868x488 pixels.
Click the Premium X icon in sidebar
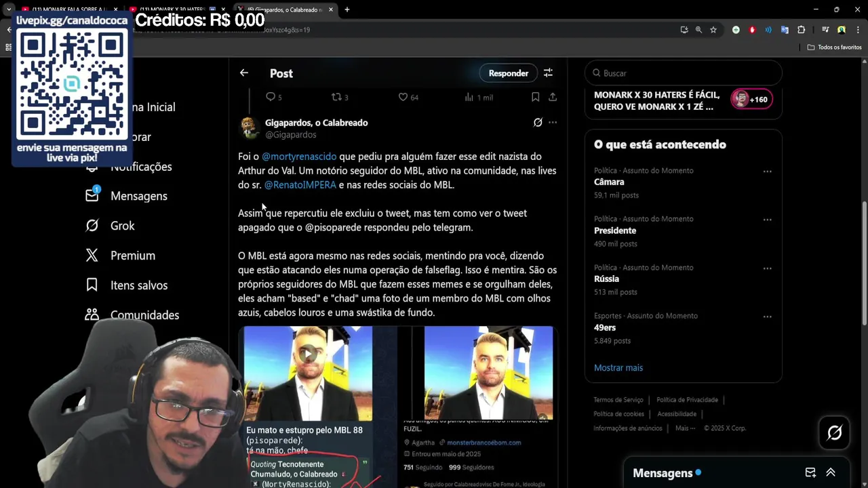pyautogui.click(x=92, y=256)
